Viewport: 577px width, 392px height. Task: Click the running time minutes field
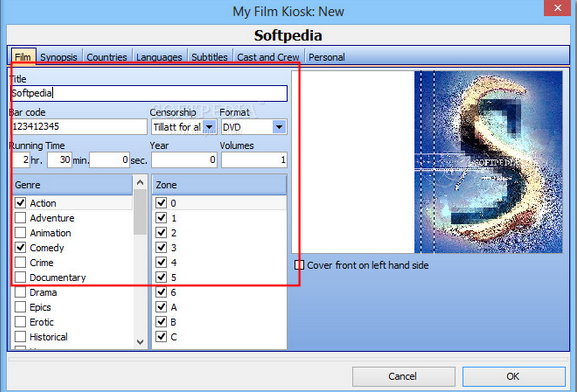[x=59, y=160]
